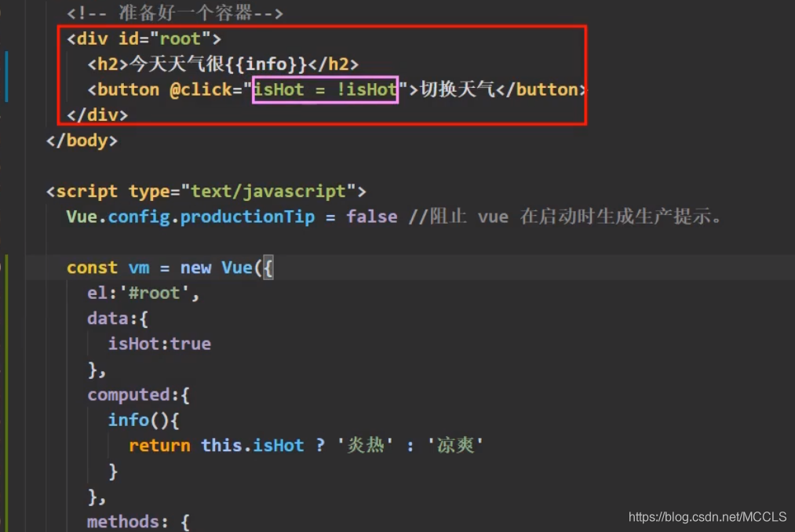The image size is (795, 532).
Task: Click the el:'#root' line
Action: pyautogui.click(x=143, y=293)
